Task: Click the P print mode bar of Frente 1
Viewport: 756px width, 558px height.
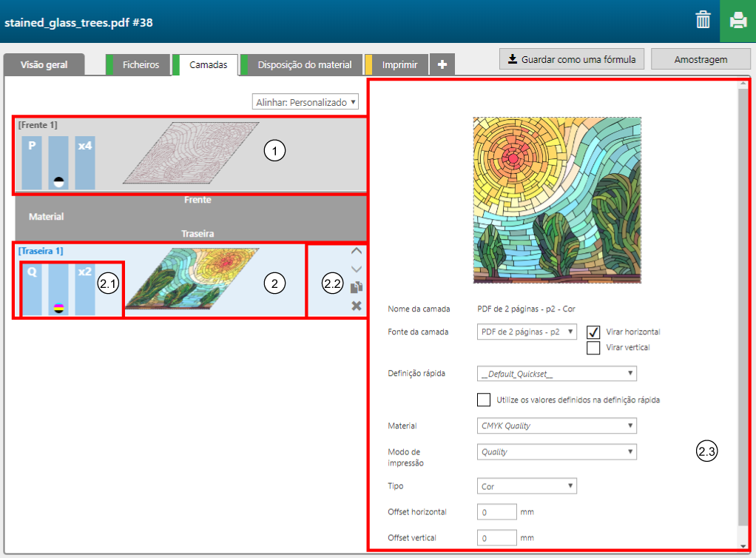Action: (32, 163)
